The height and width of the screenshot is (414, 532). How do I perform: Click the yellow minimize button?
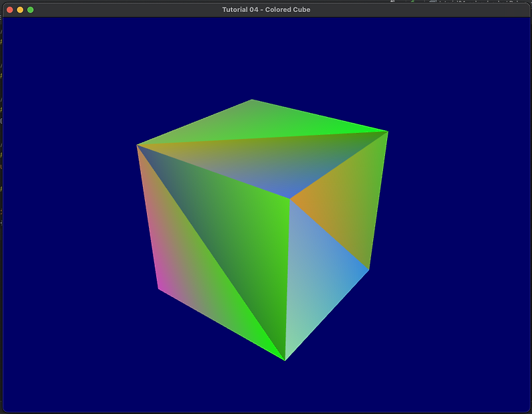click(20, 10)
